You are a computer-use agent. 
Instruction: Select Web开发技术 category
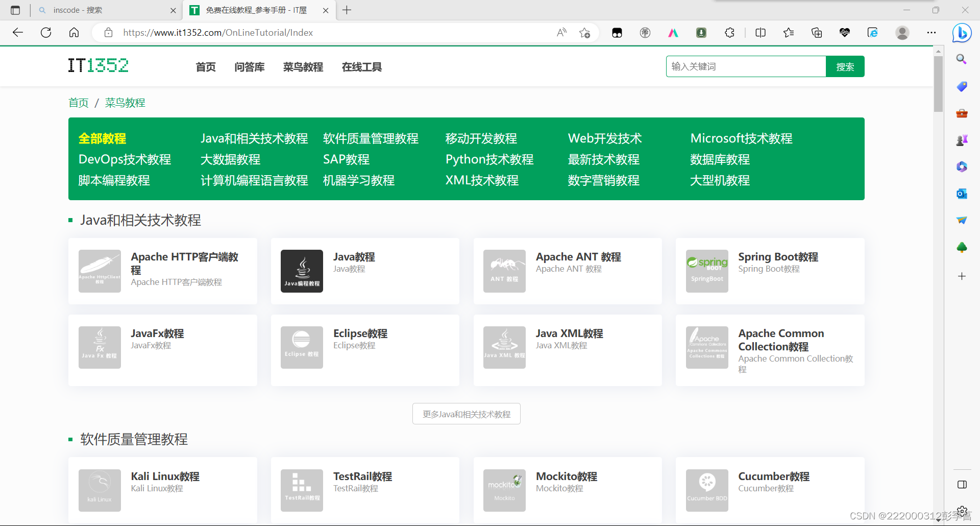[605, 138]
